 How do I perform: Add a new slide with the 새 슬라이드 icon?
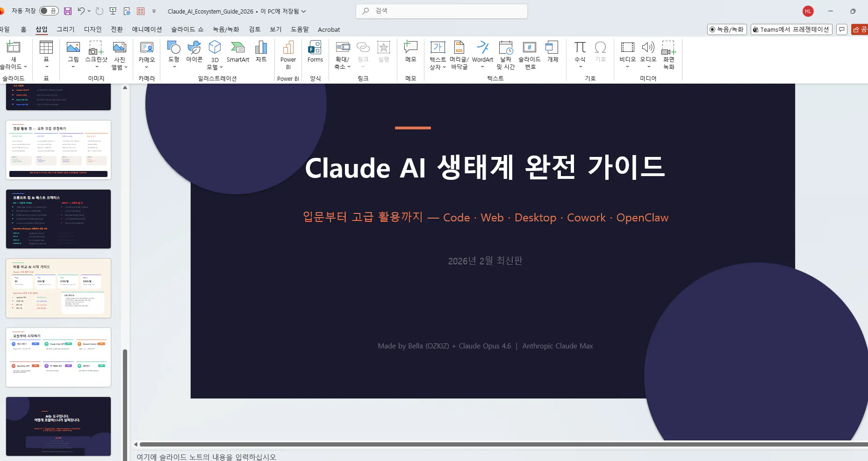click(x=14, y=47)
